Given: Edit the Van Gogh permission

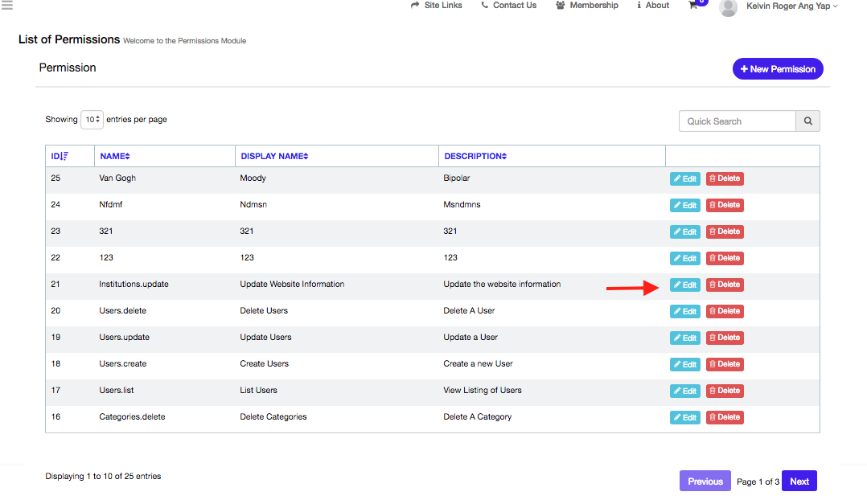Looking at the screenshot, I should [684, 178].
